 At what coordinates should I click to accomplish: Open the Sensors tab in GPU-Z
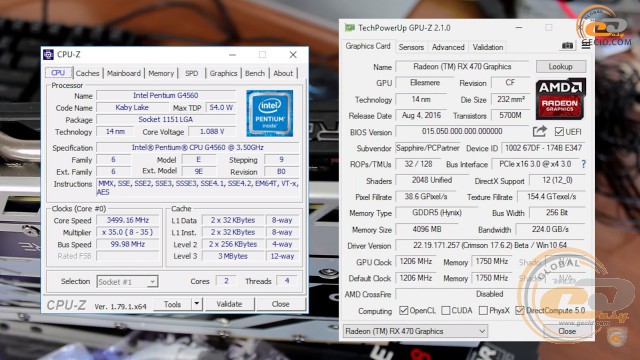411,47
